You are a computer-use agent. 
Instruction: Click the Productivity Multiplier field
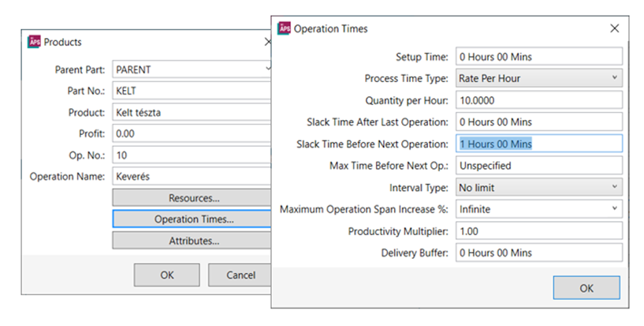tap(539, 231)
